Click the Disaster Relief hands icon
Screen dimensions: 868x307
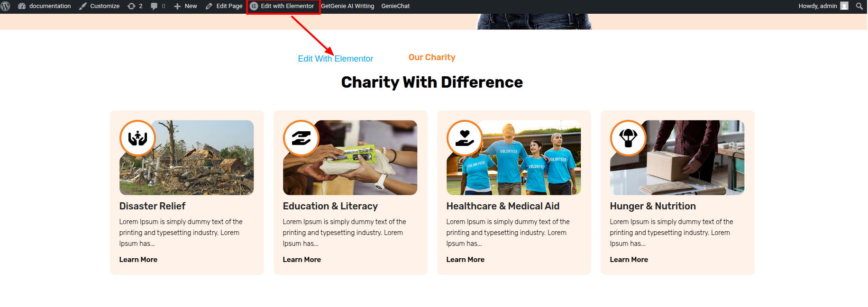[x=137, y=138]
